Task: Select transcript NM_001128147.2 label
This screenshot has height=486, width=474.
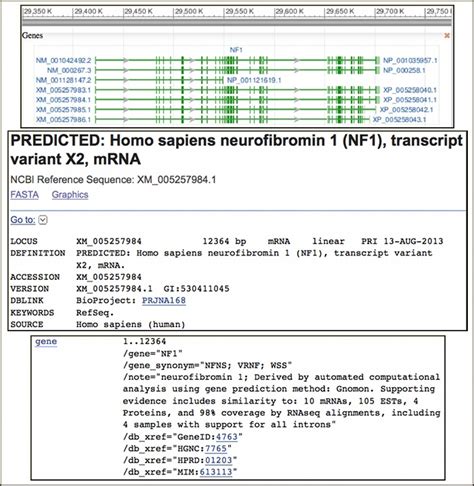Action: (x=63, y=80)
